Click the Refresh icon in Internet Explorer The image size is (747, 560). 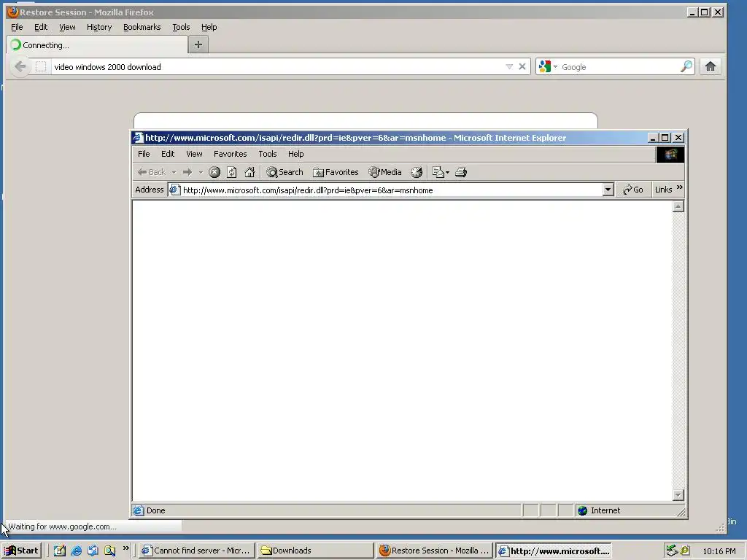click(231, 172)
